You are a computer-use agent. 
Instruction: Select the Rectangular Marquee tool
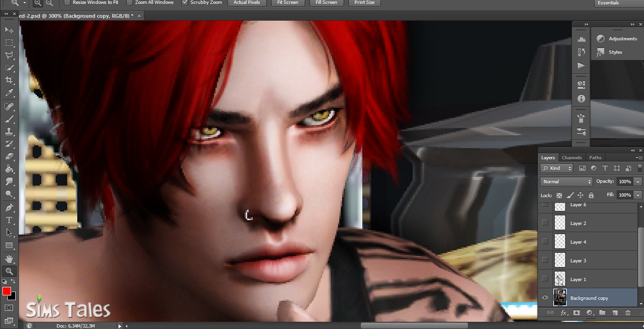pos(9,43)
